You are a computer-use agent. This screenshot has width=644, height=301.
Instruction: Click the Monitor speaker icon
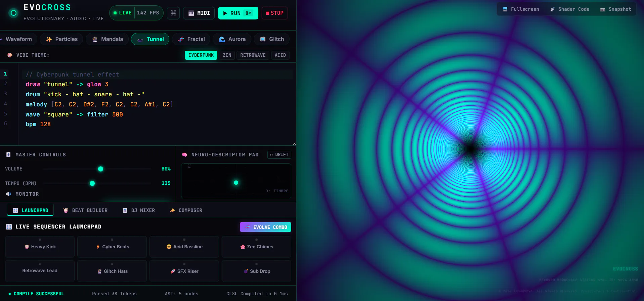tap(8, 194)
